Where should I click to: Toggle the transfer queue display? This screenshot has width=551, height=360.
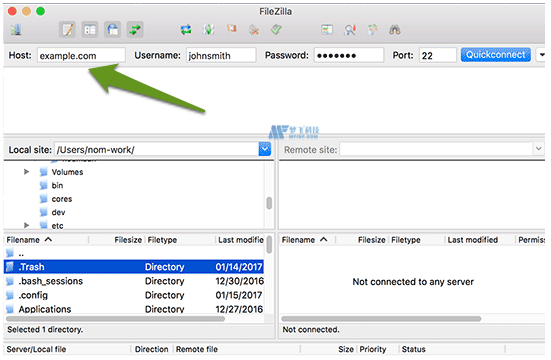click(x=135, y=30)
